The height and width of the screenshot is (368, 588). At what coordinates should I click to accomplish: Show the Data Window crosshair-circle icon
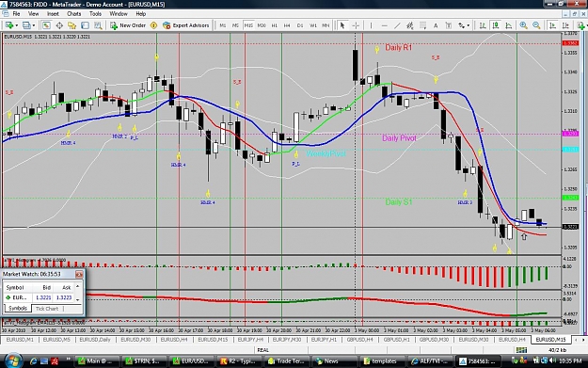(59, 25)
